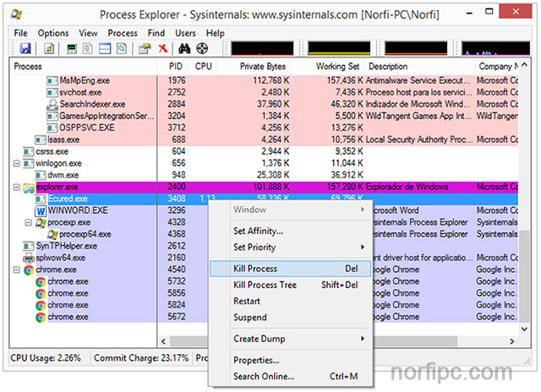Open System Information graph icon

click(x=71, y=49)
